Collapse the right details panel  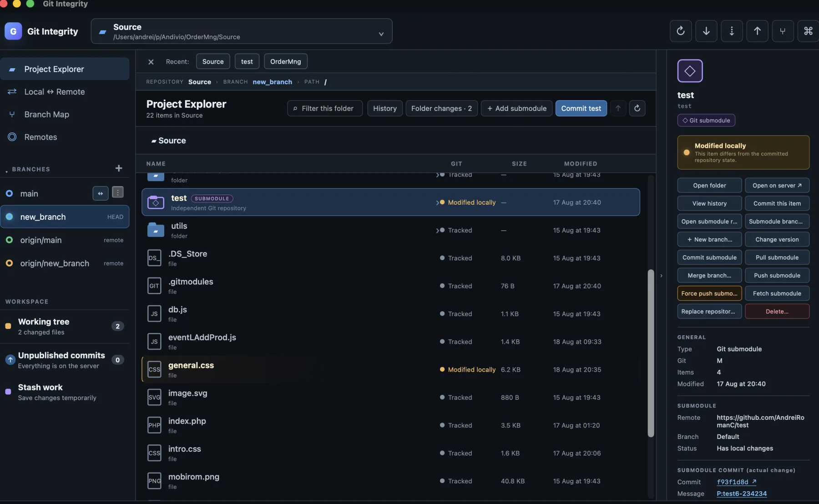[661, 276]
